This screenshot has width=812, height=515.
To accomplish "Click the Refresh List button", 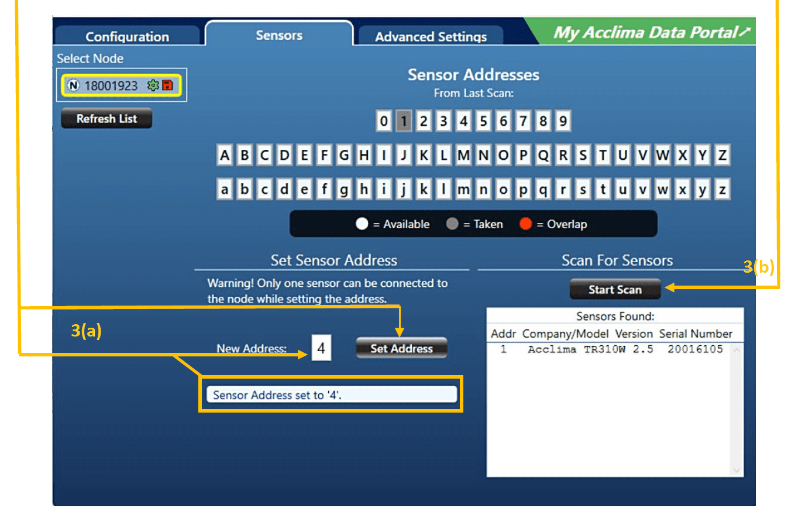I will [106, 118].
